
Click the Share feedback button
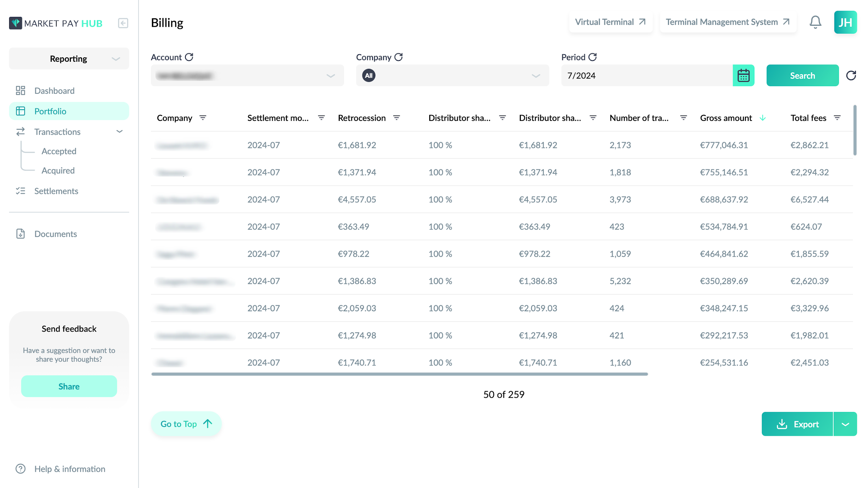click(x=69, y=386)
